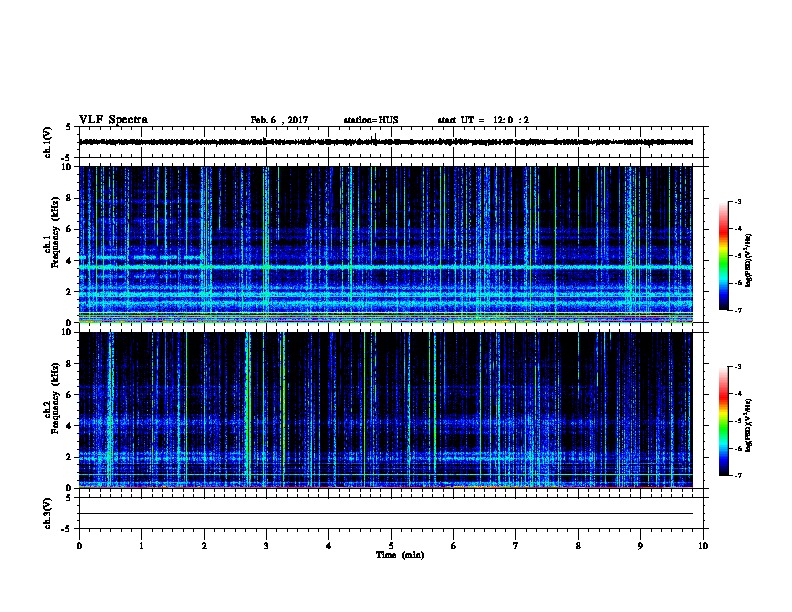The height and width of the screenshot is (612, 792).
Task: Click the bright 3.5 kHz band in ch.1 spectrogram
Action: tap(386, 267)
